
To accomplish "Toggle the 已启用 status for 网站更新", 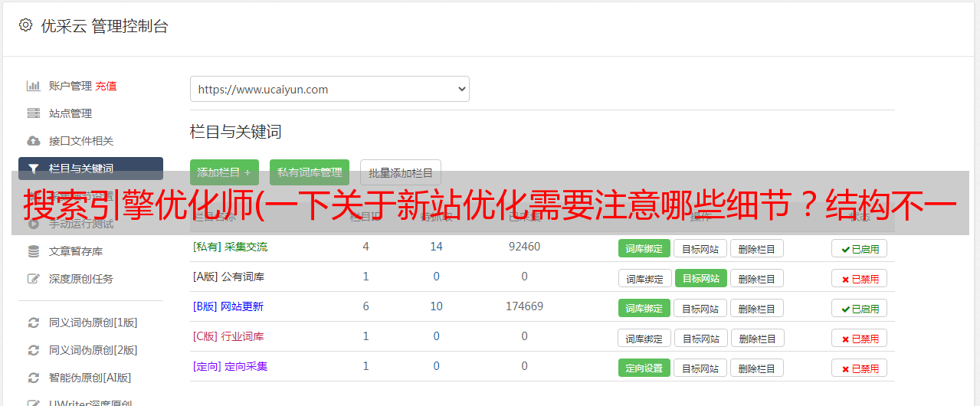I will click(860, 308).
